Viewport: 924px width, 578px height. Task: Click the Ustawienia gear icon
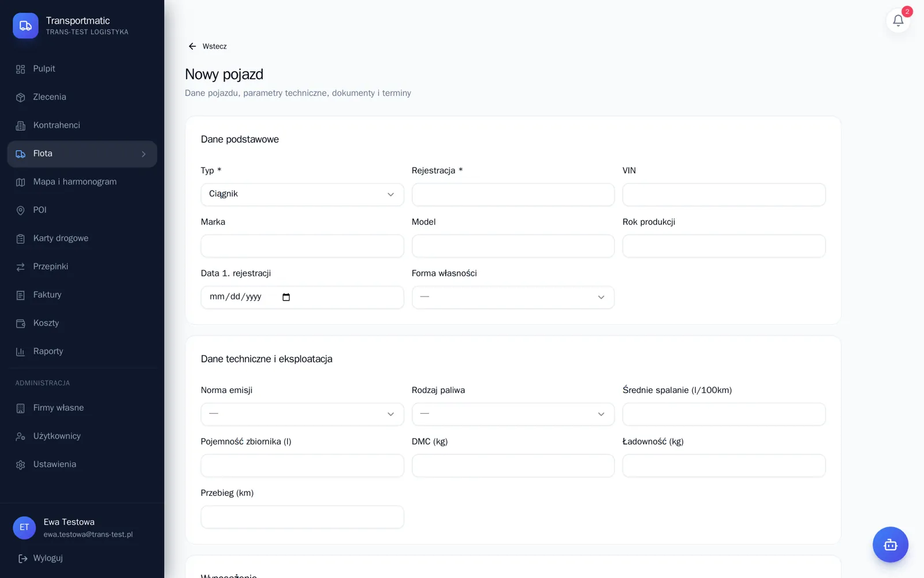[x=20, y=465]
